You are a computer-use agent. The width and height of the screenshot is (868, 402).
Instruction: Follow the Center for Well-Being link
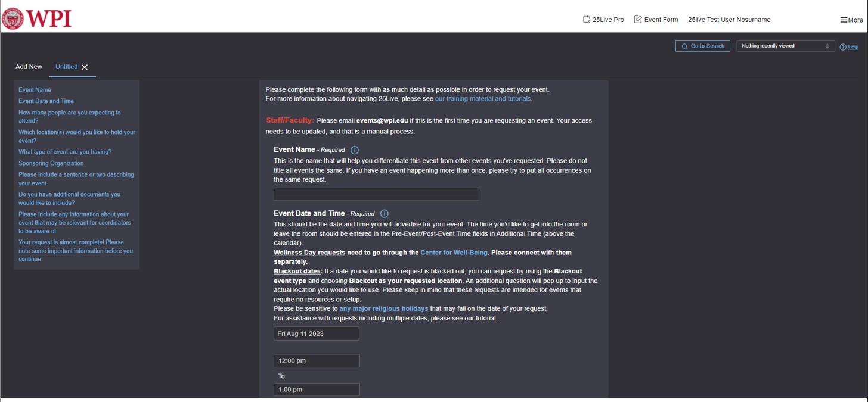click(454, 253)
